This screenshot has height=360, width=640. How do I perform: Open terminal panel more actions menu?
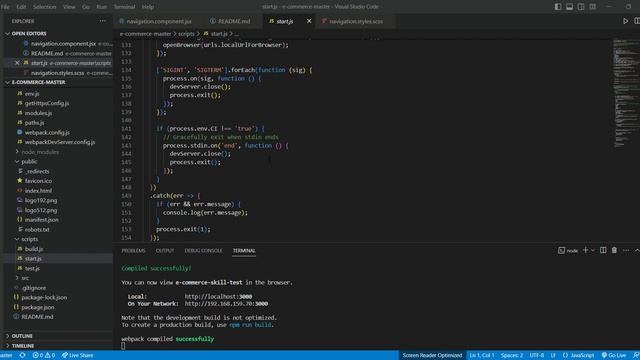(x=626, y=250)
